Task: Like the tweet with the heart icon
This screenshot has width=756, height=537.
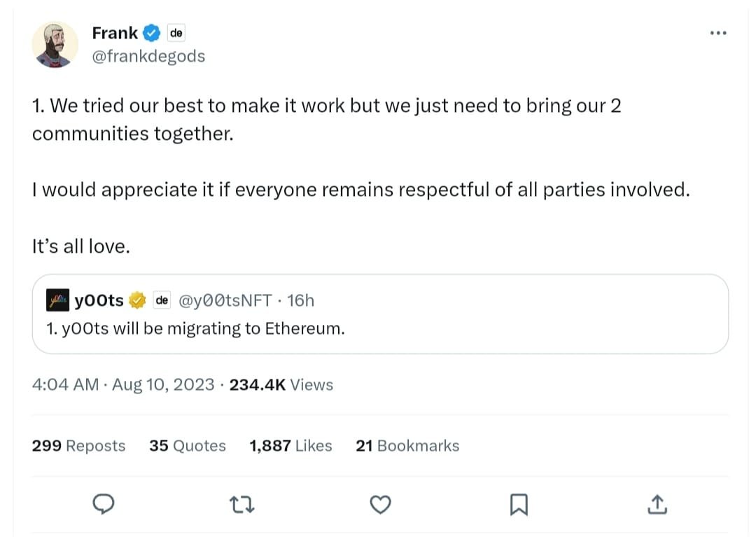Action: click(x=380, y=503)
